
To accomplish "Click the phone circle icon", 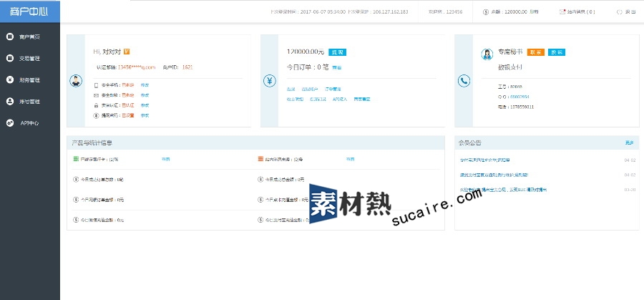I will (463, 81).
